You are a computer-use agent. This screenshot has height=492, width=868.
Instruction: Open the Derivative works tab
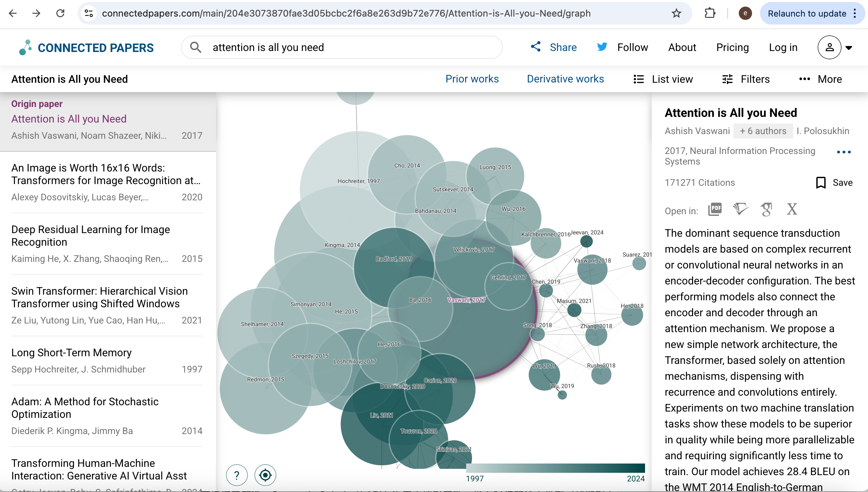pos(566,79)
